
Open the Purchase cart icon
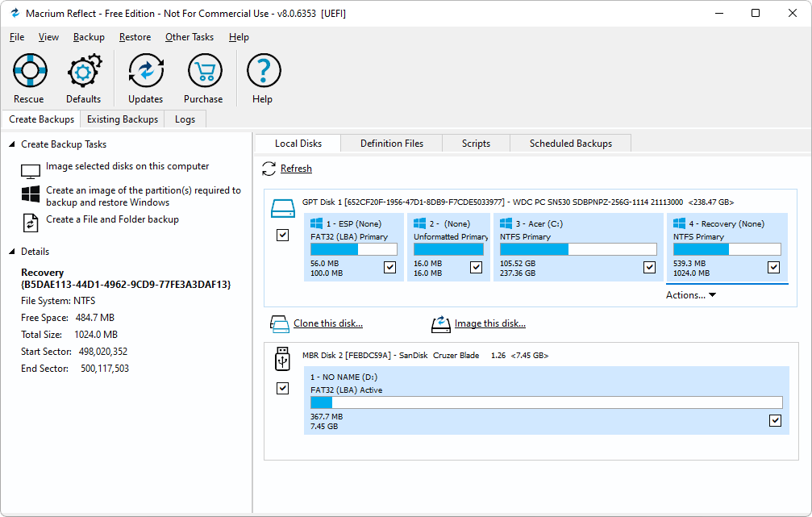tap(204, 72)
